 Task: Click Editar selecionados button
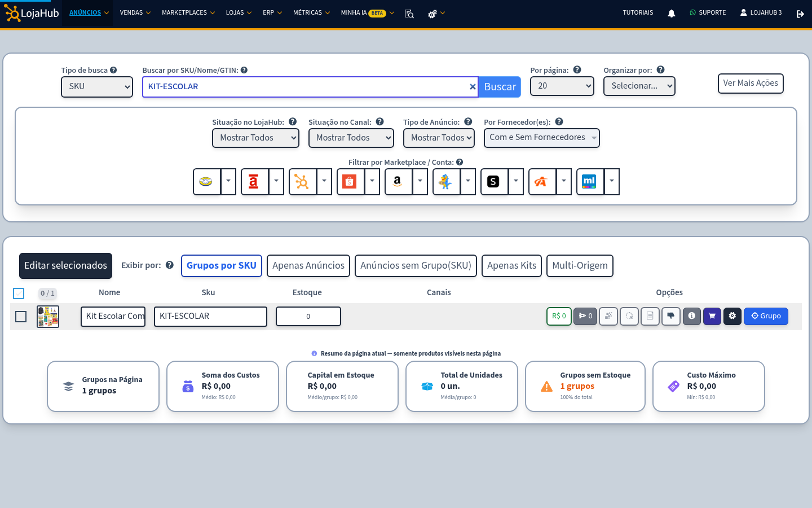pos(65,266)
